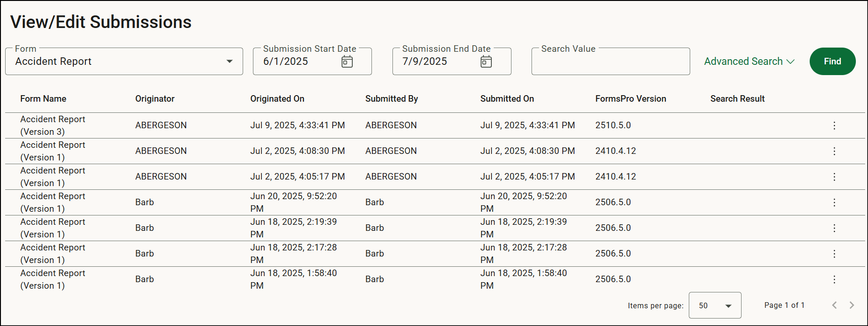Open actions menu for Jun 18, 1:58:40 PM row
The height and width of the screenshot is (326, 868).
[834, 279]
